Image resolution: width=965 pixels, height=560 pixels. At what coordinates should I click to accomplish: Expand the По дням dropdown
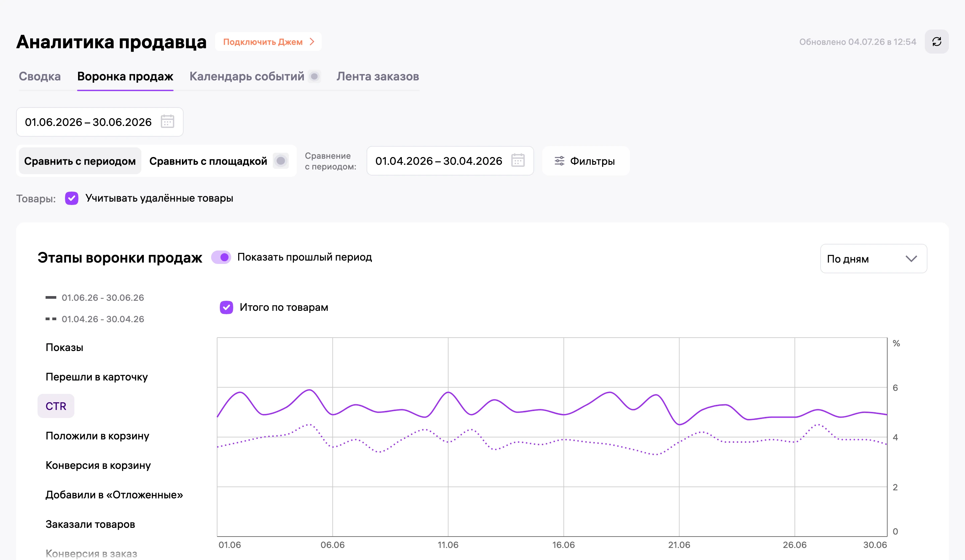[873, 259]
